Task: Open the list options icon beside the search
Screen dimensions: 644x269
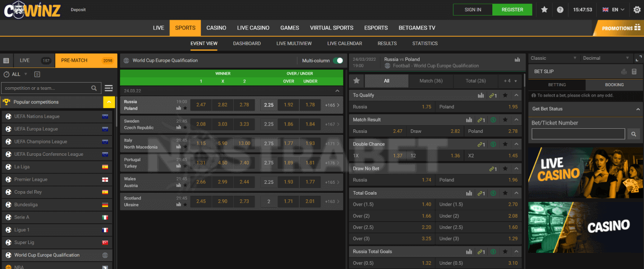Action: point(109,88)
